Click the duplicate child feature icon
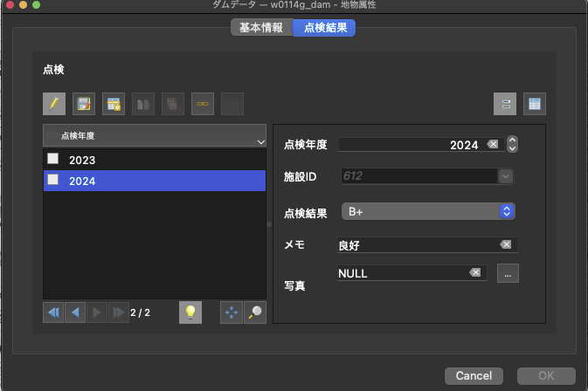This screenshot has width=588, height=391. pyautogui.click(x=143, y=104)
